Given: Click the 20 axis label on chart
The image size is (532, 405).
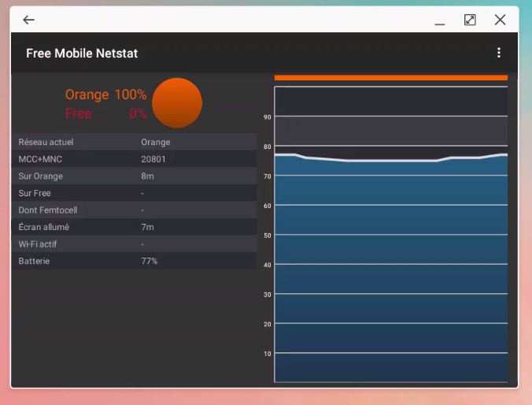Looking at the screenshot, I should pyautogui.click(x=268, y=324).
